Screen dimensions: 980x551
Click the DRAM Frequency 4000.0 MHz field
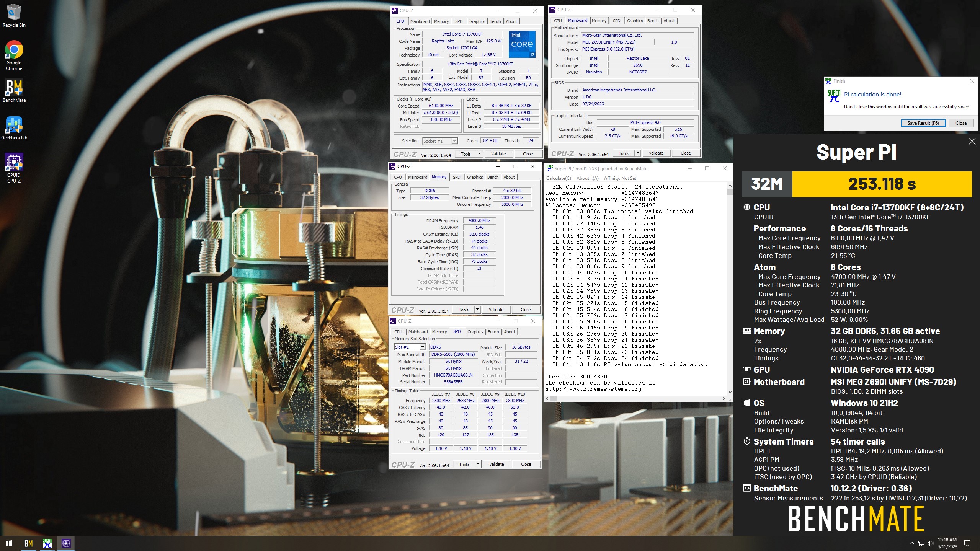tap(479, 221)
